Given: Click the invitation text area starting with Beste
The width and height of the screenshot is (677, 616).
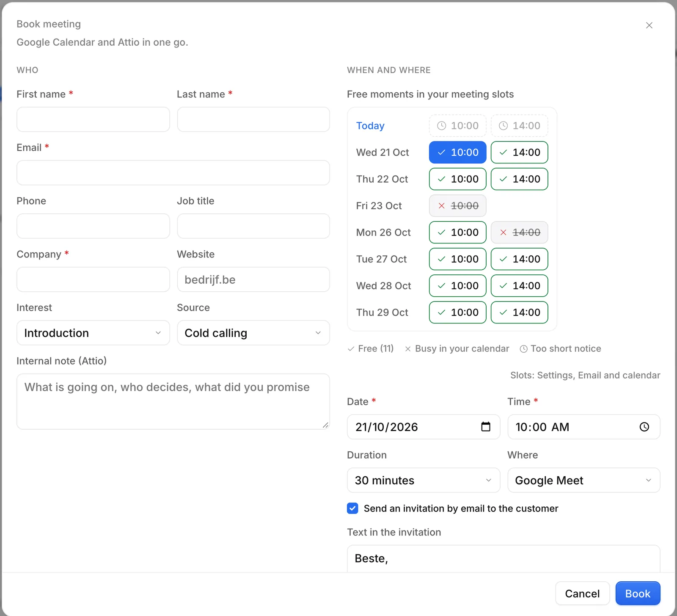Looking at the screenshot, I should pyautogui.click(x=504, y=559).
